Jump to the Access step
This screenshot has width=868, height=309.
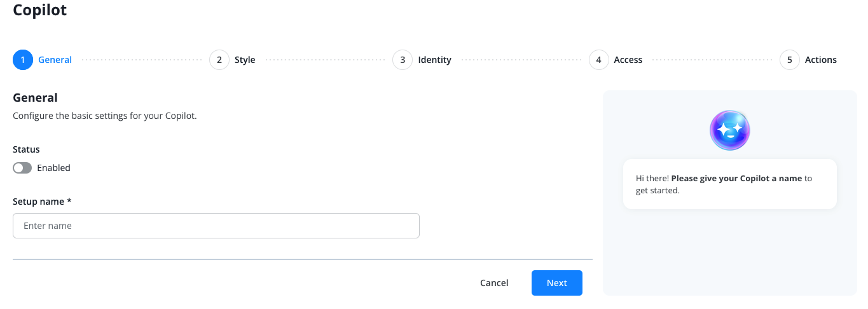pos(628,60)
